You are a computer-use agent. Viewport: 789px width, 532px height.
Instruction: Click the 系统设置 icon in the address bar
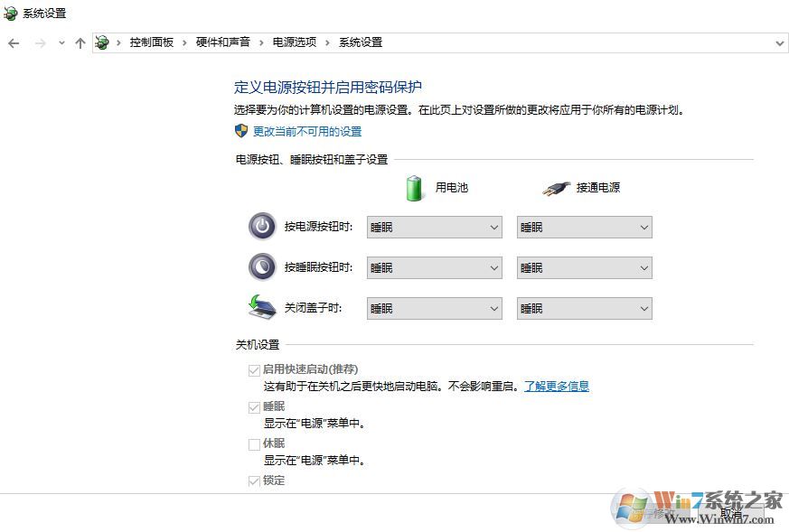coord(102,42)
